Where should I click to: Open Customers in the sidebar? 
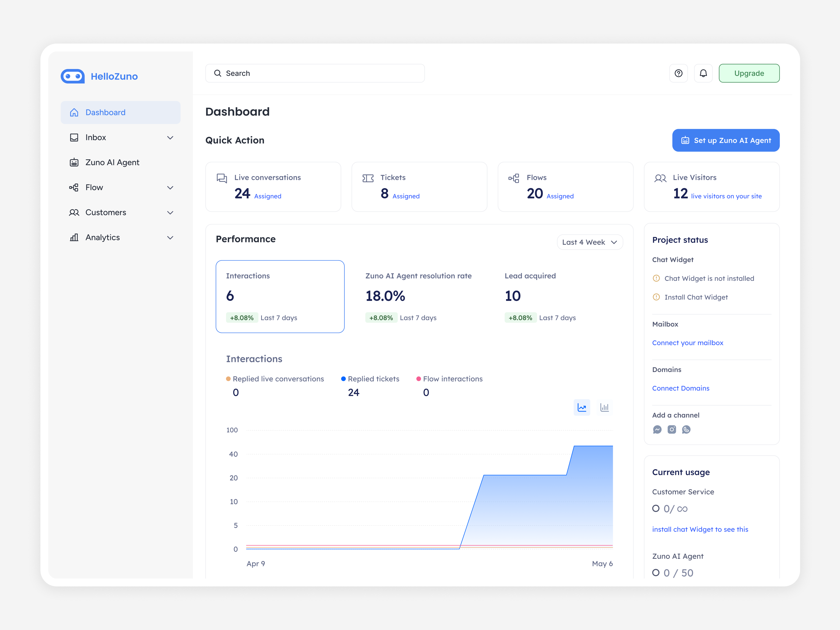pos(120,213)
